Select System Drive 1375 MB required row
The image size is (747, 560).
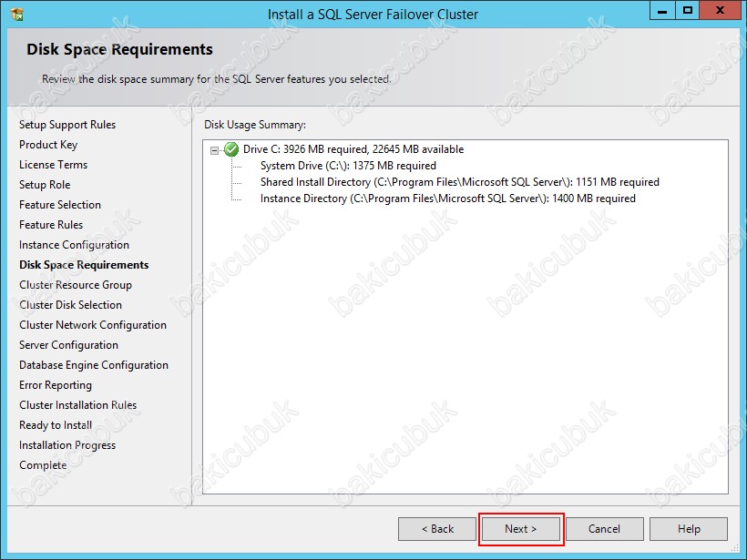point(348,166)
